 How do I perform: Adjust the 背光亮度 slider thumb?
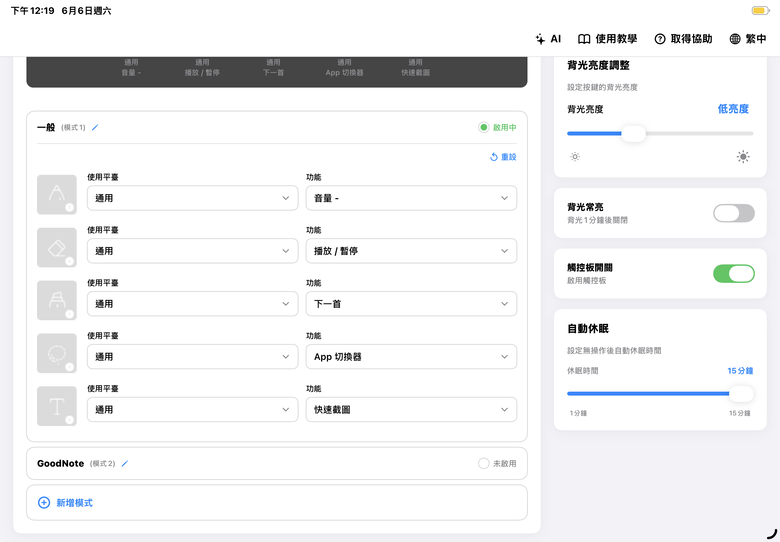point(633,133)
